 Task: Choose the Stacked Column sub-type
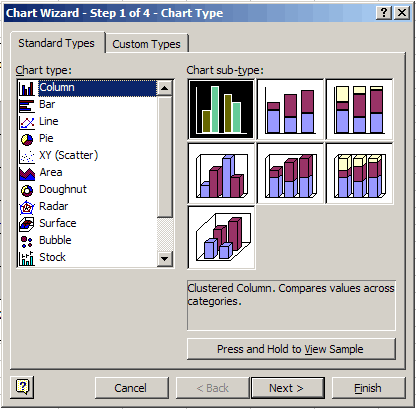click(x=290, y=109)
